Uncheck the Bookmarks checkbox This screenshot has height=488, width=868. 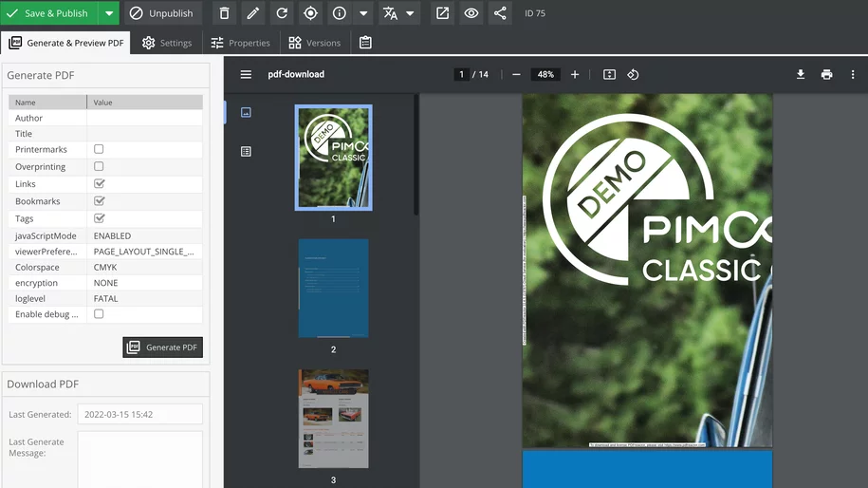[x=99, y=201]
